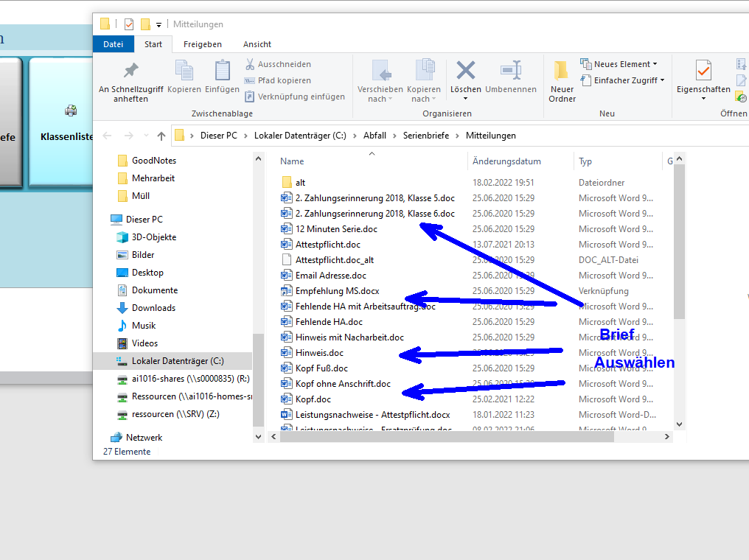Navigate up using the up arrow button
749x560 pixels.
pyautogui.click(x=161, y=136)
